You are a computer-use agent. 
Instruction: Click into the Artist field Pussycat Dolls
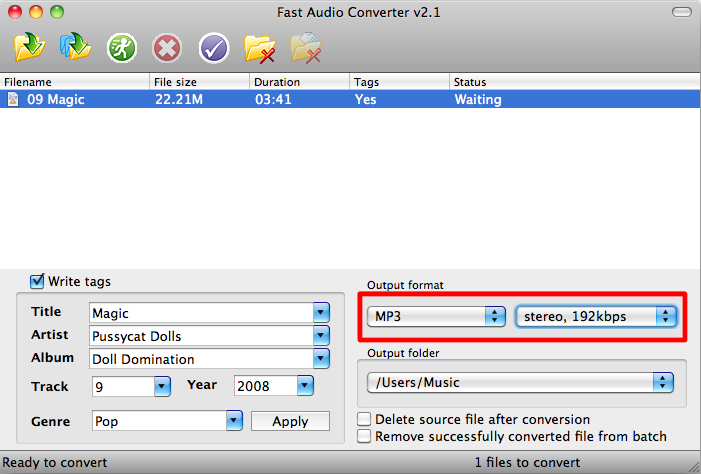(x=201, y=335)
